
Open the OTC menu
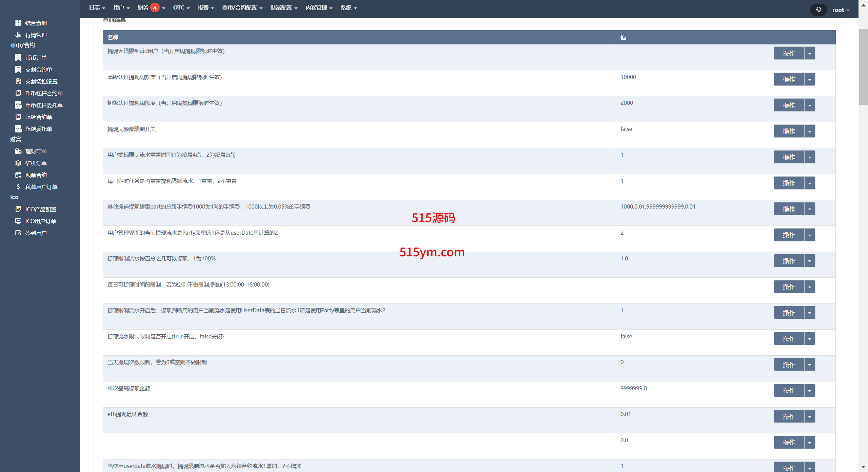(x=181, y=7)
